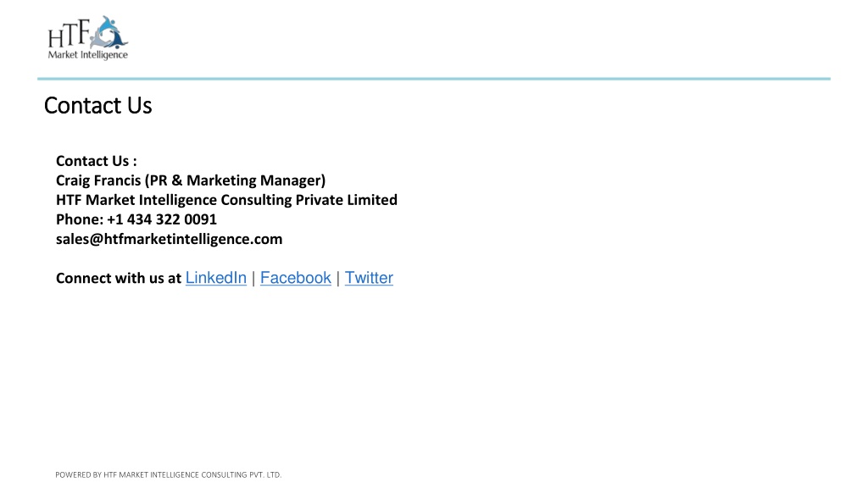Click the phone number +1 434 322 0091
Screen dimensions: 868x488
pos(162,219)
